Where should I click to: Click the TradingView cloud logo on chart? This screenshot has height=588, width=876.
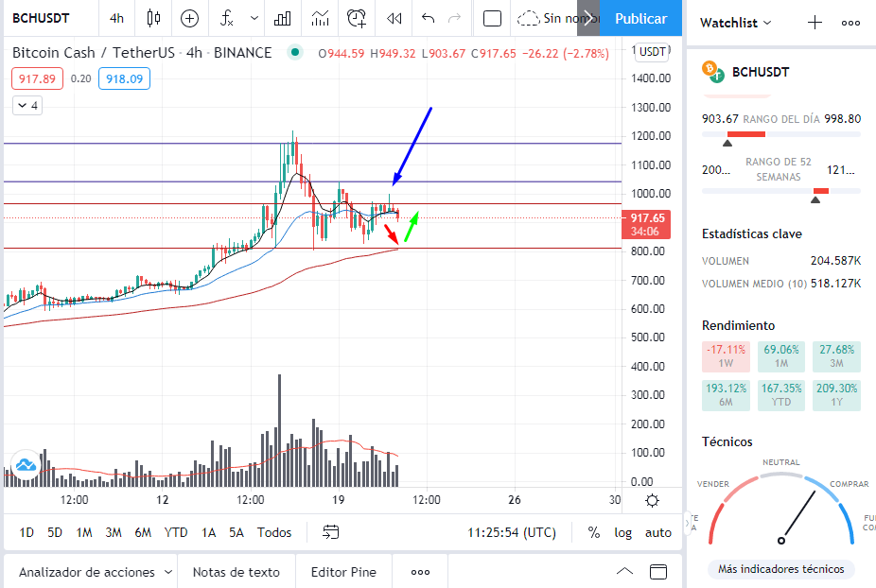coord(26,464)
